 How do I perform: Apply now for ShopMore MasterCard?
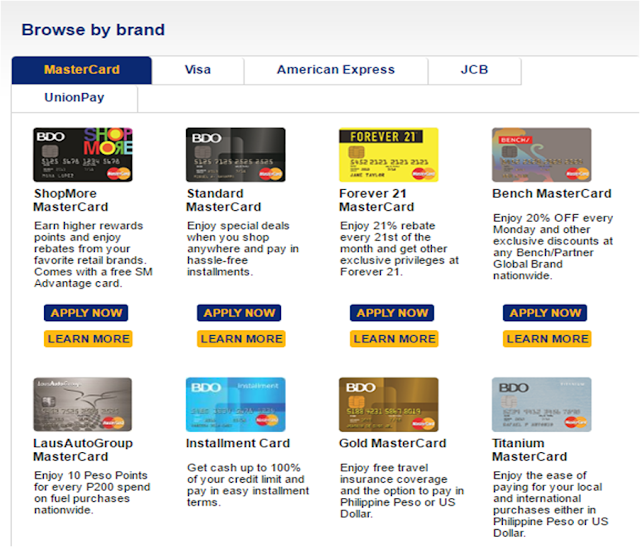coord(86,313)
